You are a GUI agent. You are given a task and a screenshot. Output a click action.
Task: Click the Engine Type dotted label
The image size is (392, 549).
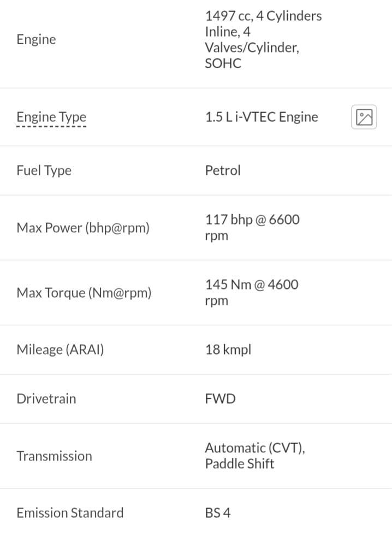(x=51, y=117)
